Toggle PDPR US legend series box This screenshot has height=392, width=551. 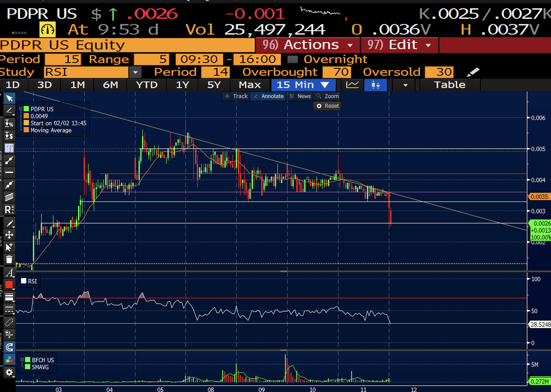[x=26, y=109]
